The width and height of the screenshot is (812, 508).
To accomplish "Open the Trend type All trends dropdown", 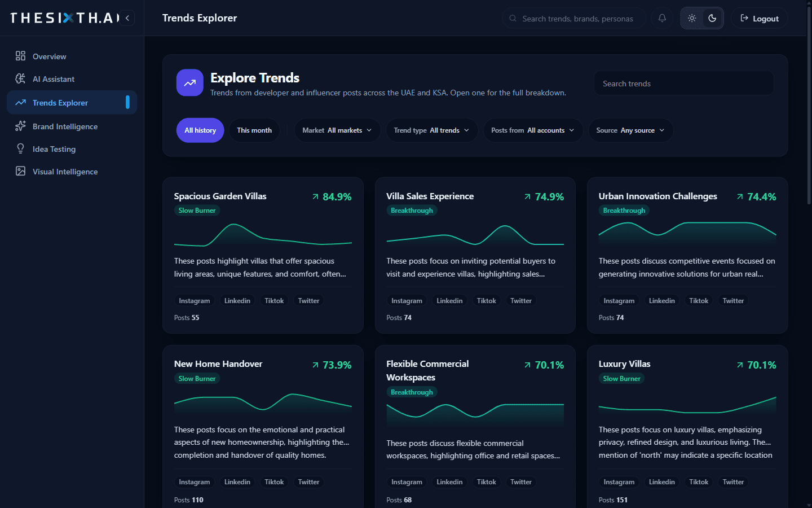I will point(432,130).
